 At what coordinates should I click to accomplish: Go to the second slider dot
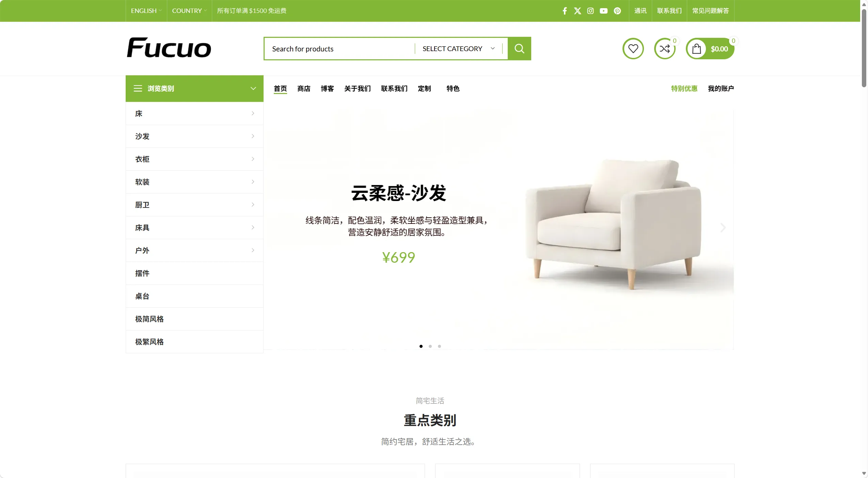click(430, 346)
